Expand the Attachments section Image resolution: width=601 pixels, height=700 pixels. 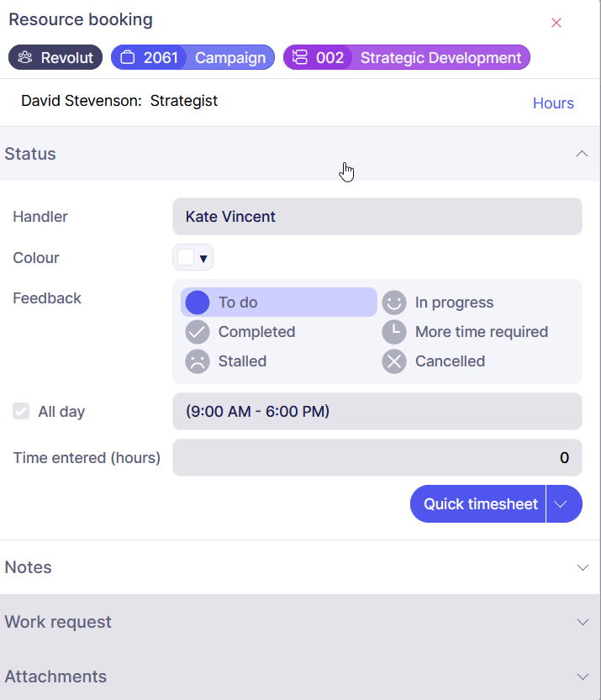pos(583,676)
